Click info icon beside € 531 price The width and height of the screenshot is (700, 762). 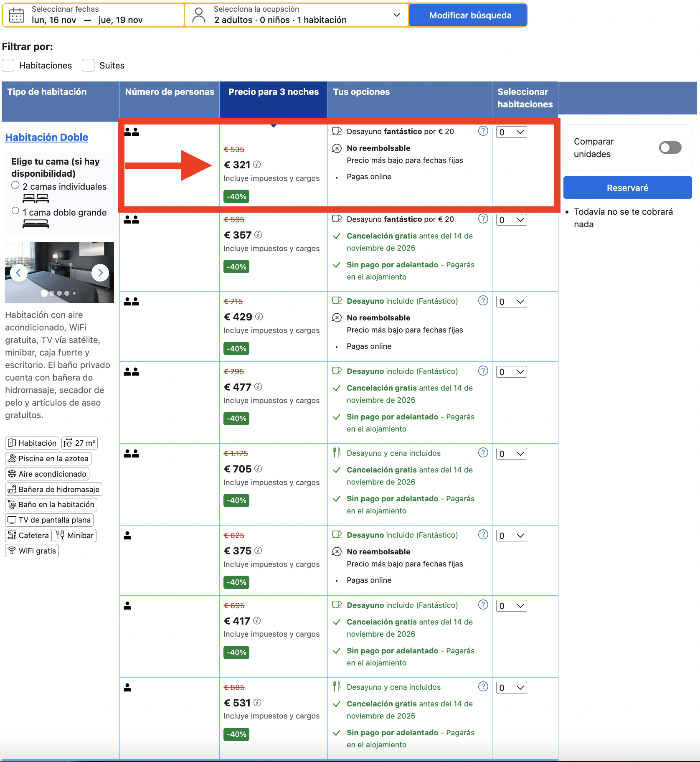point(258,703)
